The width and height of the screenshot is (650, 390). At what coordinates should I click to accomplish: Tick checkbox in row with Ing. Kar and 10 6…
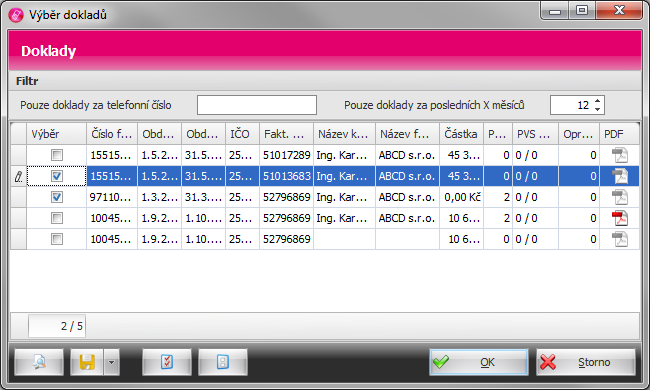(x=57, y=218)
